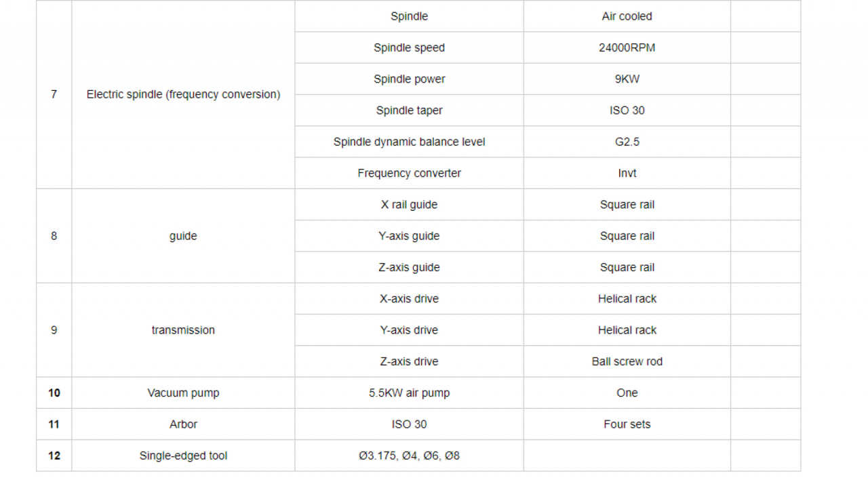Viewport: 868px width, 478px height.
Task: Select the "ISO 30" spindle taper value
Action: coord(627,111)
